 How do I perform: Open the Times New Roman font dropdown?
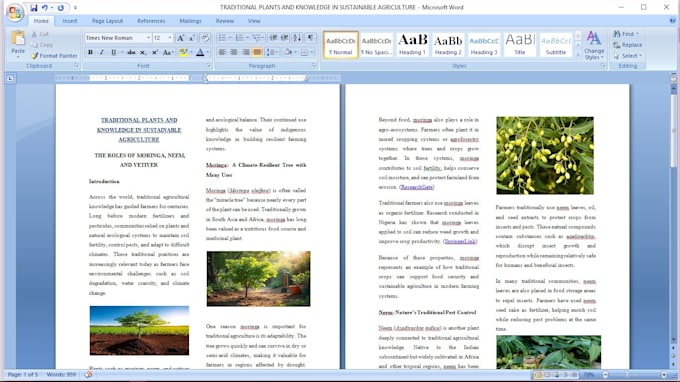(x=118, y=38)
